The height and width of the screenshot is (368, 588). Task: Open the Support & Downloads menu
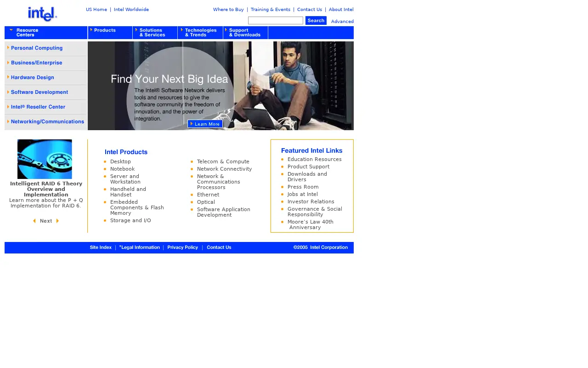(x=246, y=33)
